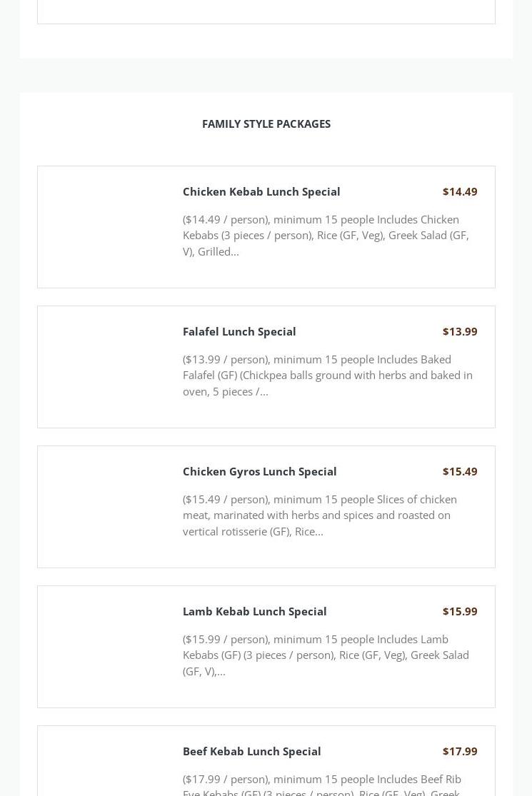Click the Chicken Gyros Lunch Special description text
Viewport: 532px width, 796px height.
point(320,515)
